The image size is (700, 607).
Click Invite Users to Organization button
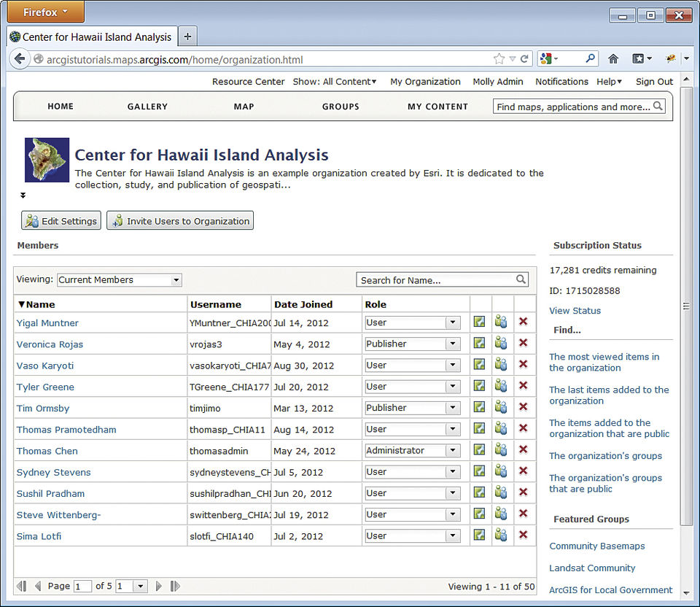point(180,220)
